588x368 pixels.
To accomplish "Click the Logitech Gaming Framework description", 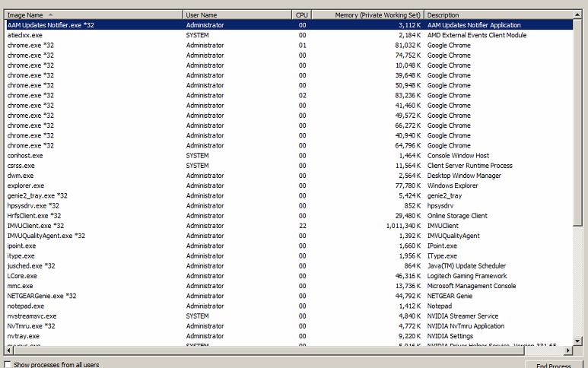I will pos(467,276).
